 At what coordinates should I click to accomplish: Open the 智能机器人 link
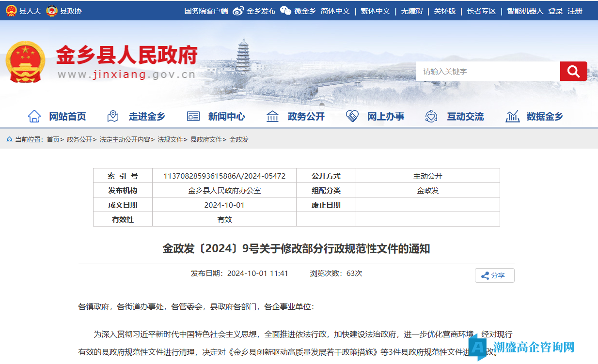tap(525, 11)
